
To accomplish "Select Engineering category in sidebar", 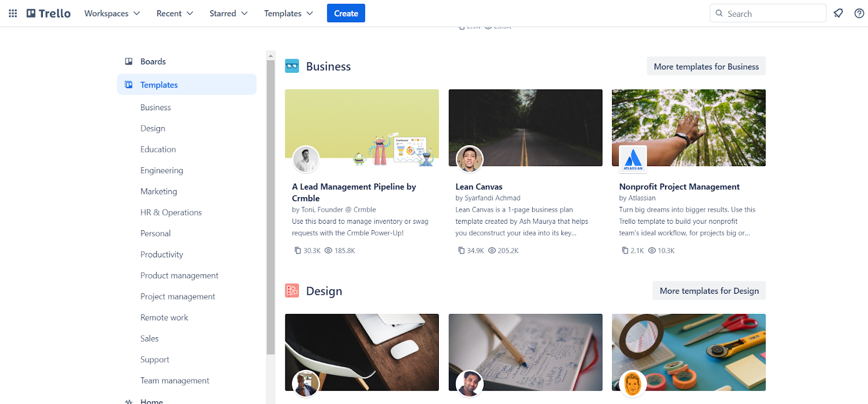I will [x=162, y=171].
